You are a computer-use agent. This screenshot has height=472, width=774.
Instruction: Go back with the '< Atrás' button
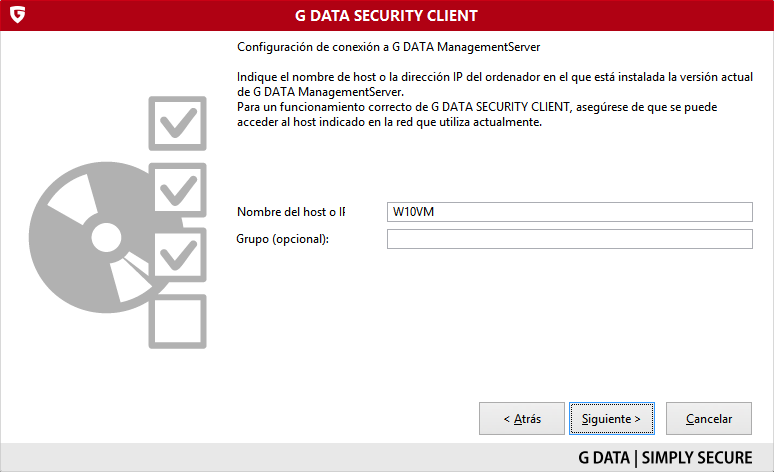pos(522,419)
